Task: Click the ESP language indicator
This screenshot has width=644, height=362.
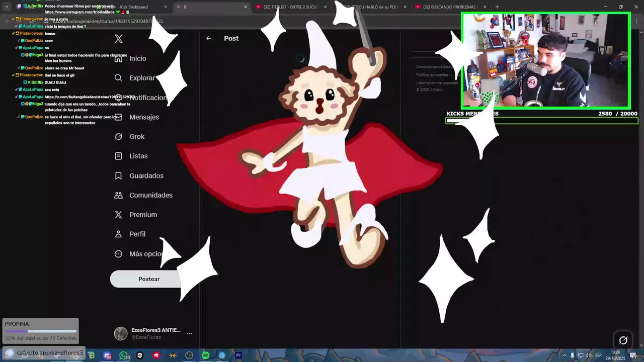Action: 599,355
